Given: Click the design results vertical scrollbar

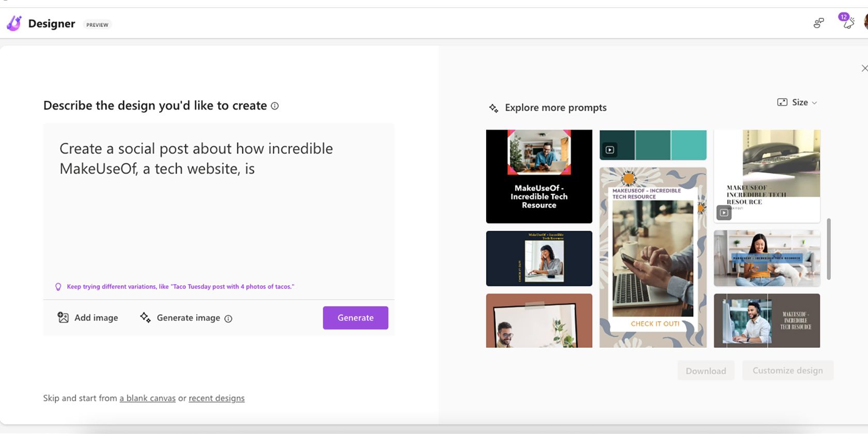Looking at the screenshot, I should point(829,249).
